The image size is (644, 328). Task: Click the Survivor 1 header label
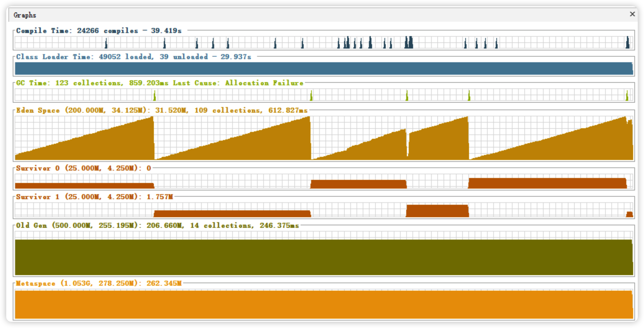tap(94, 197)
